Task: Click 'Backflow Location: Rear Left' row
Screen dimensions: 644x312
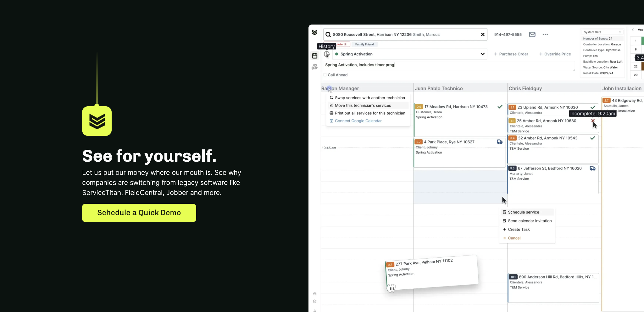Action: point(602,62)
